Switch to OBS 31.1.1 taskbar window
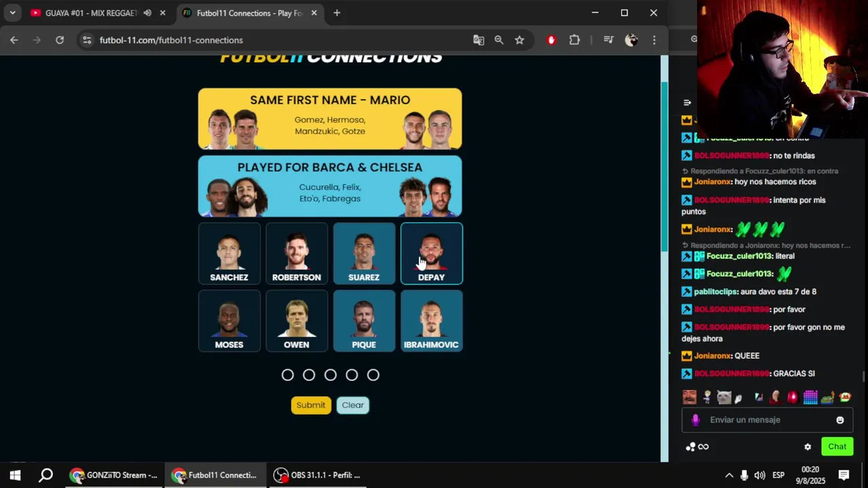The width and height of the screenshot is (868, 488). tap(317, 475)
